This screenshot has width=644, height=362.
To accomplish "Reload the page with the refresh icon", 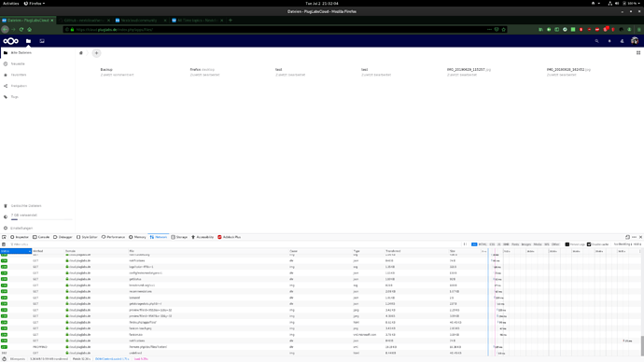I will [21, 30].
